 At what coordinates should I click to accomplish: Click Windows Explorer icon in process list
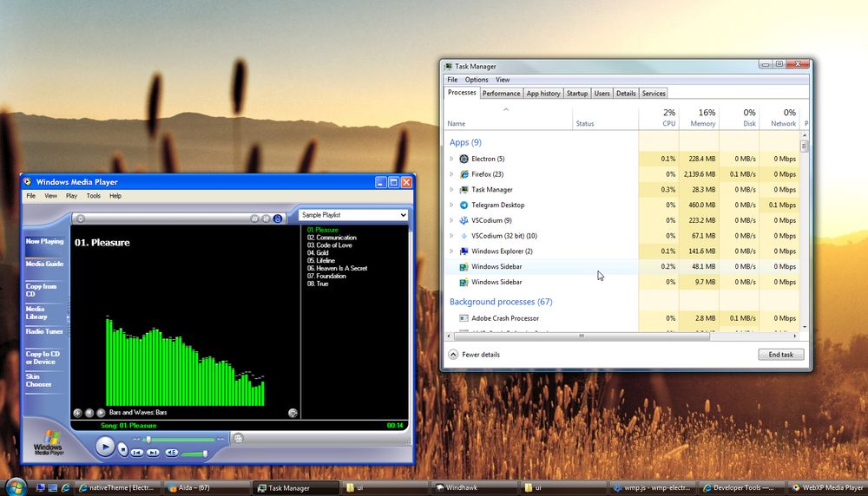pos(464,251)
